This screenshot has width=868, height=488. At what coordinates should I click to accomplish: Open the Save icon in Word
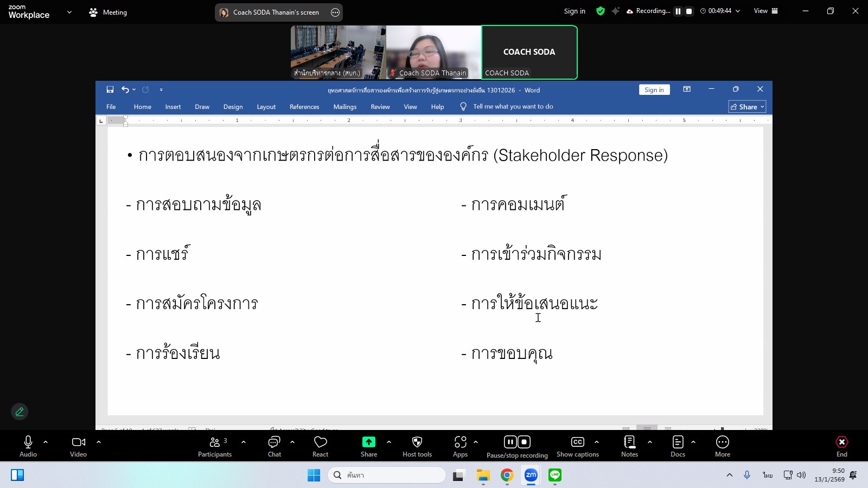[x=110, y=89]
